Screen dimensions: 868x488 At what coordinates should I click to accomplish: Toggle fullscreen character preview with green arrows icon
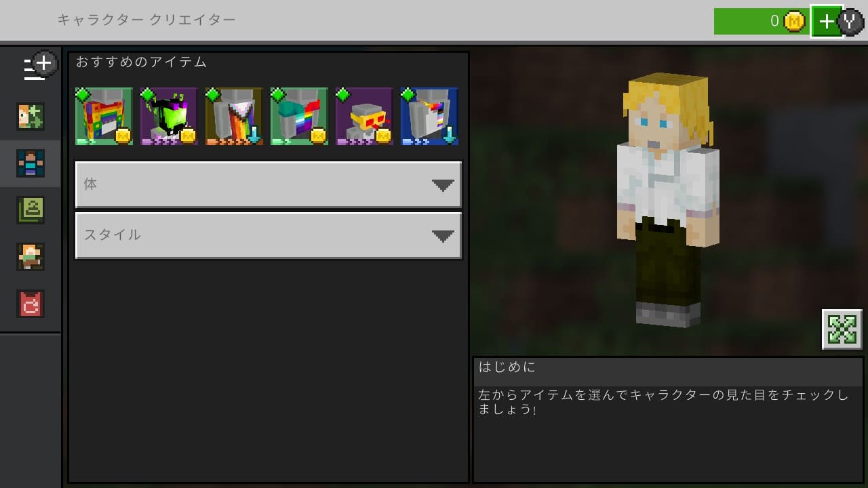pos(842,329)
